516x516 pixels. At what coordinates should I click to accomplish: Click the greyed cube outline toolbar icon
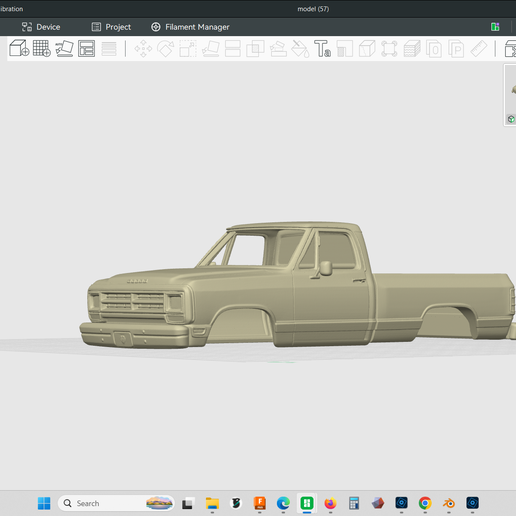[367, 49]
